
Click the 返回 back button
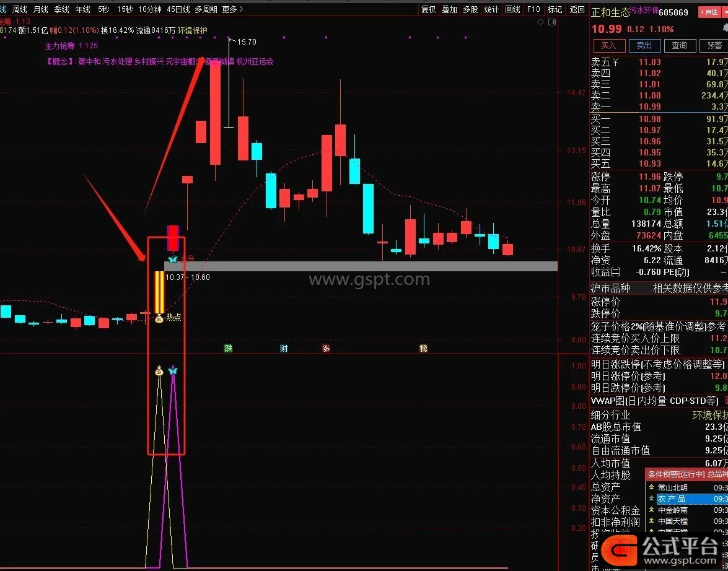click(577, 9)
